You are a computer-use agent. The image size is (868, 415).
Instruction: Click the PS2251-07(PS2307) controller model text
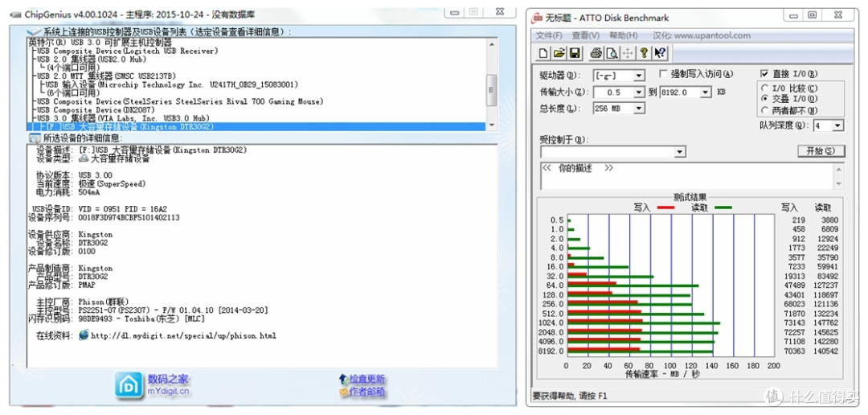click(174, 310)
